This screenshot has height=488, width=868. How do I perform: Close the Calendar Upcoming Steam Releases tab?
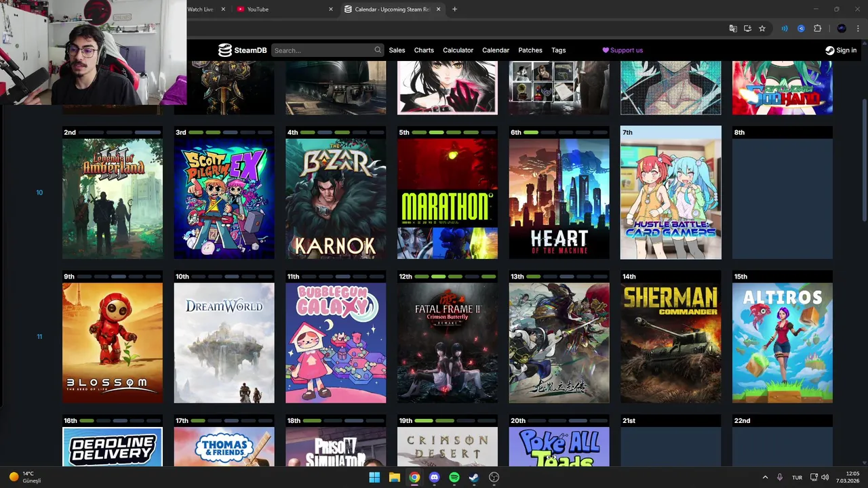tap(438, 9)
